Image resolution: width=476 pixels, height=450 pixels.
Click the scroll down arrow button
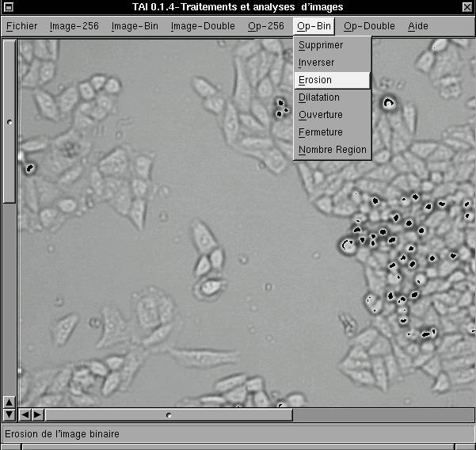[9, 414]
